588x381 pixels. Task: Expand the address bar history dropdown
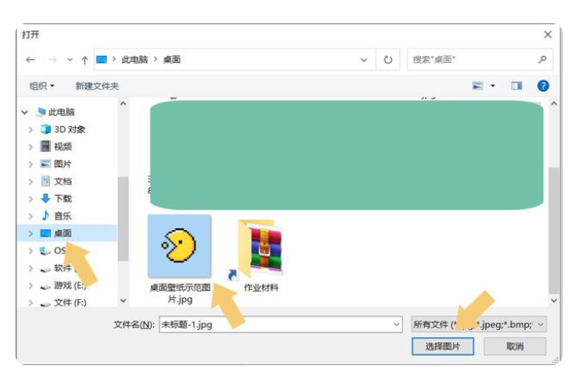(364, 60)
